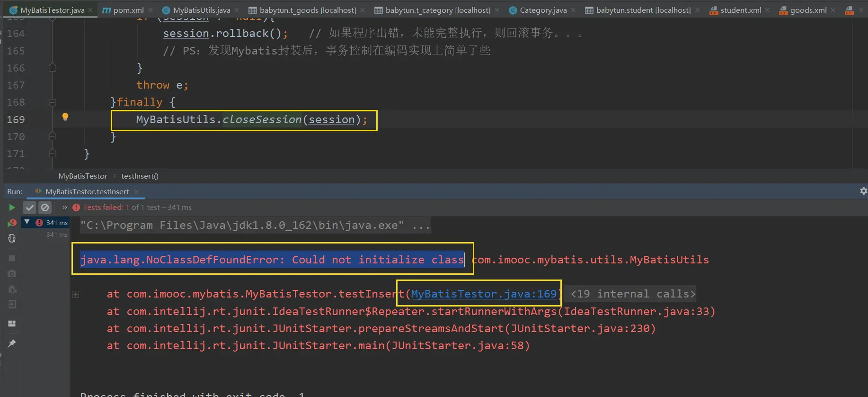868x397 pixels.
Task: Collapse the failed test tree node arrow
Action: coord(27,222)
